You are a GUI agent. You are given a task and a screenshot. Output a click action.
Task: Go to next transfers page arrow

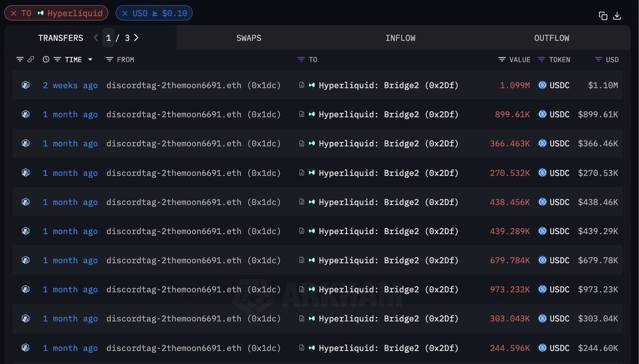[136, 38]
